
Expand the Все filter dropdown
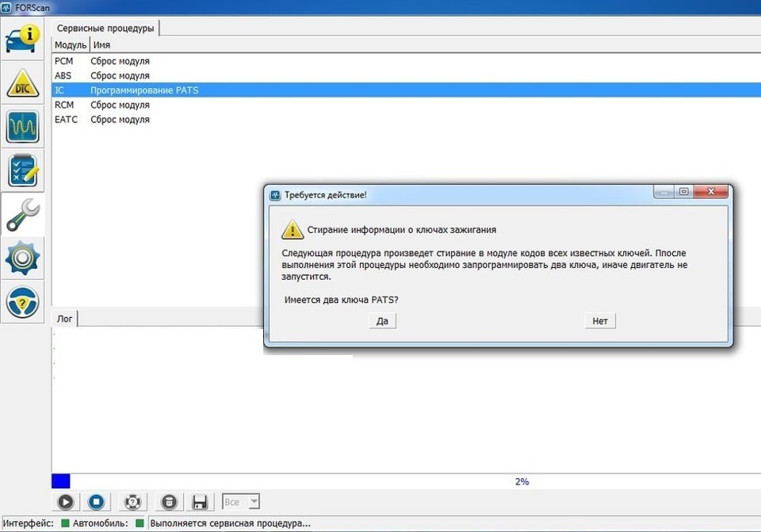click(x=241, y=502)
